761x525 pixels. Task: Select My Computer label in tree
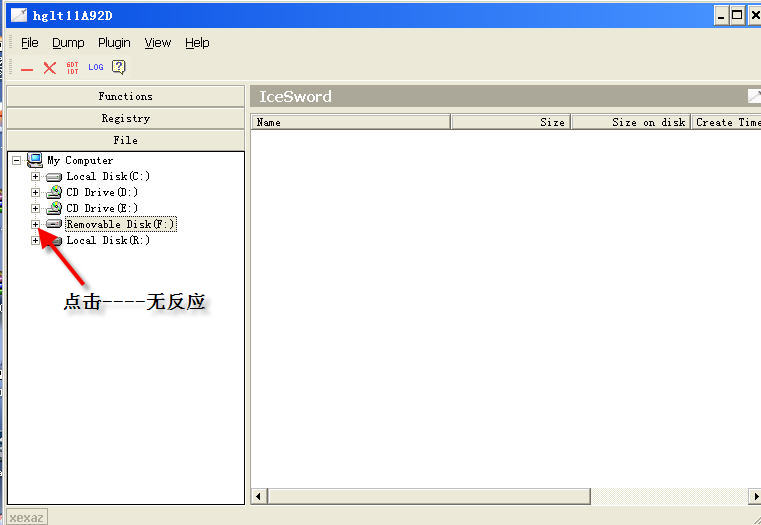coord(80,160)
